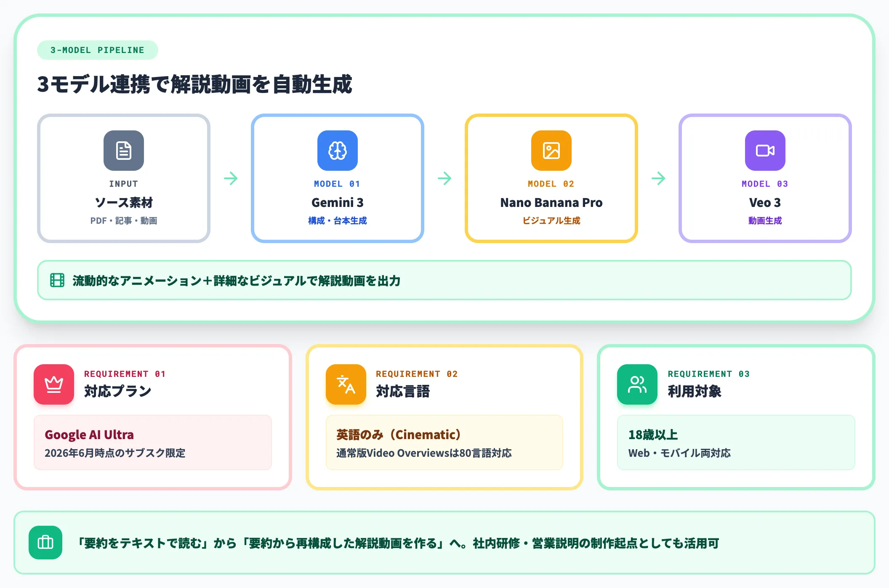Screen dimensions: 889x588
Task: Click the 「要約をテキストで読む」 summary sentence
Action: pos(397,543)
